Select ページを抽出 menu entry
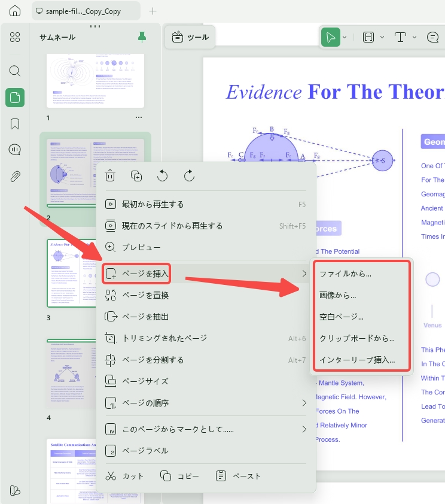The height and width of the screenshot is (504, 445). click(x=206, y=317)
